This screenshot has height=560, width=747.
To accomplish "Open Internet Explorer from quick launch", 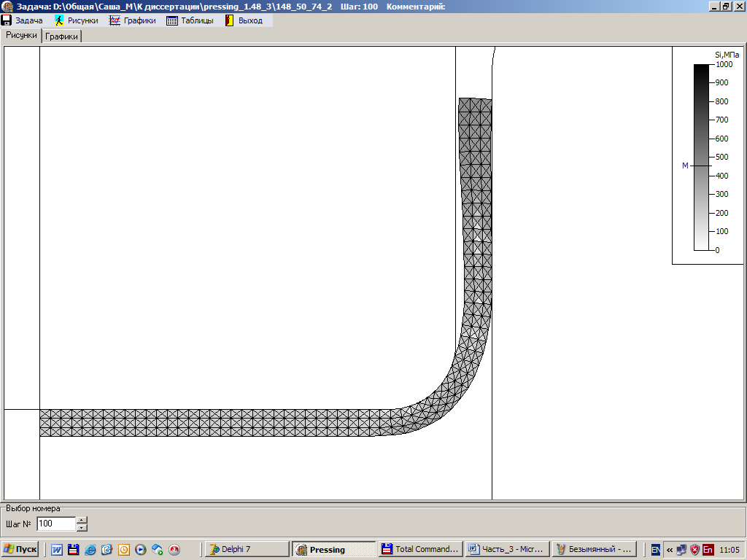I will (90, 550).
